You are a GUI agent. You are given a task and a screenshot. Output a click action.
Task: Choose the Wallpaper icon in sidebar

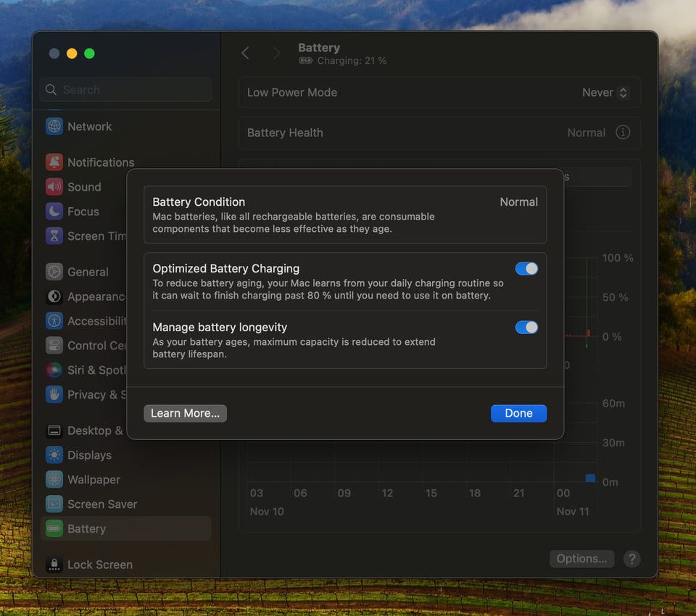[54, 480]
